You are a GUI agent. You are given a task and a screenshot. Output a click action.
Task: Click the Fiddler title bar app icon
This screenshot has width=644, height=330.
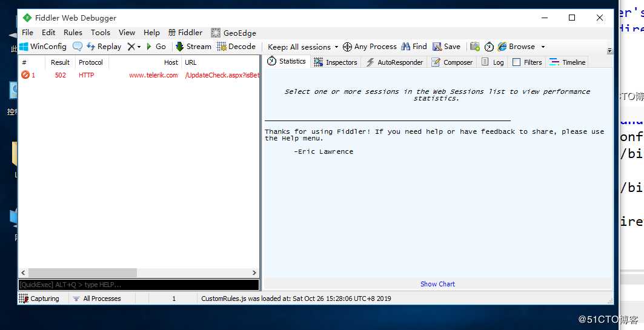(x=27, y=18)
